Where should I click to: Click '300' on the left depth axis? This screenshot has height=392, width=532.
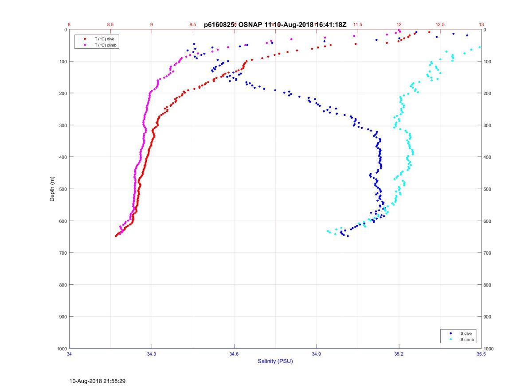point(63,125)
